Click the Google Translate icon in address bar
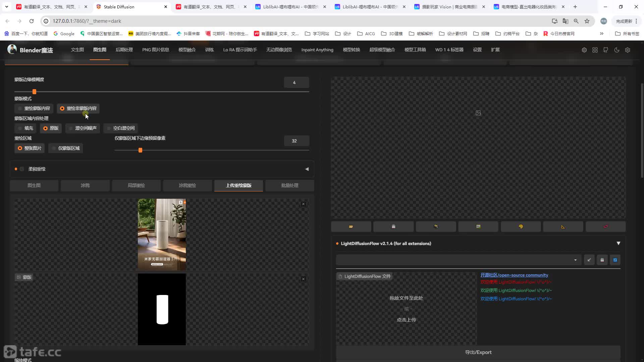Image resolution: width=644 pixels, height=362 pixels. coord(566,21)
